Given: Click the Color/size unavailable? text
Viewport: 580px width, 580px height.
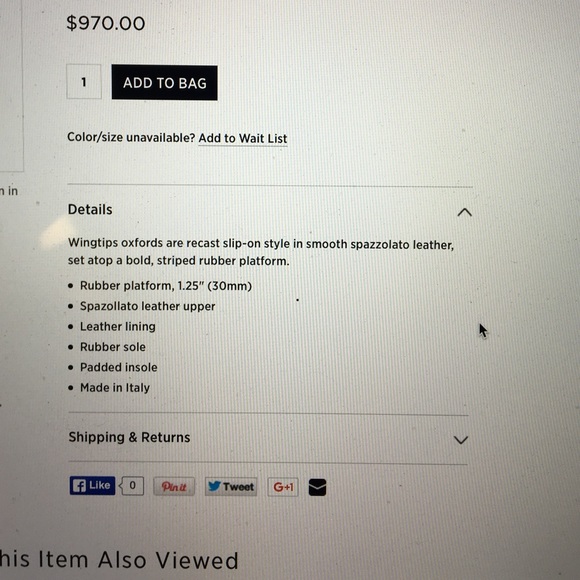Looking at the screenshot, I should [x=131, y=137].
